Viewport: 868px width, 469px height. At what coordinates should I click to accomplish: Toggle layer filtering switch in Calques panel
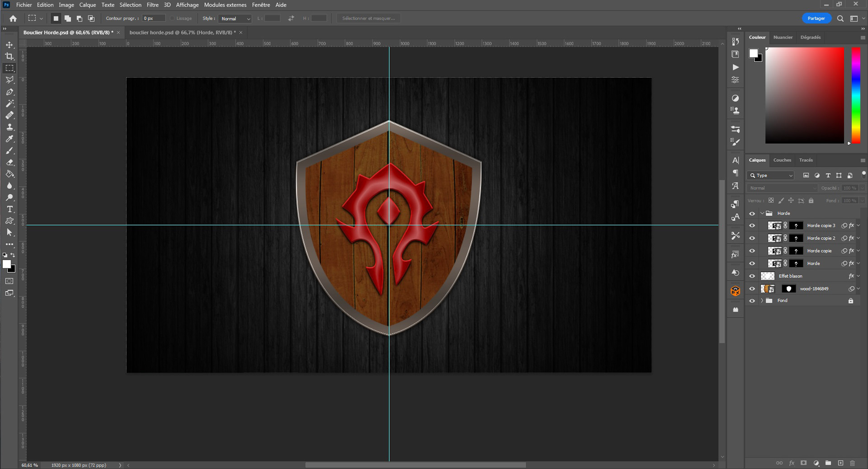(863, 174)
